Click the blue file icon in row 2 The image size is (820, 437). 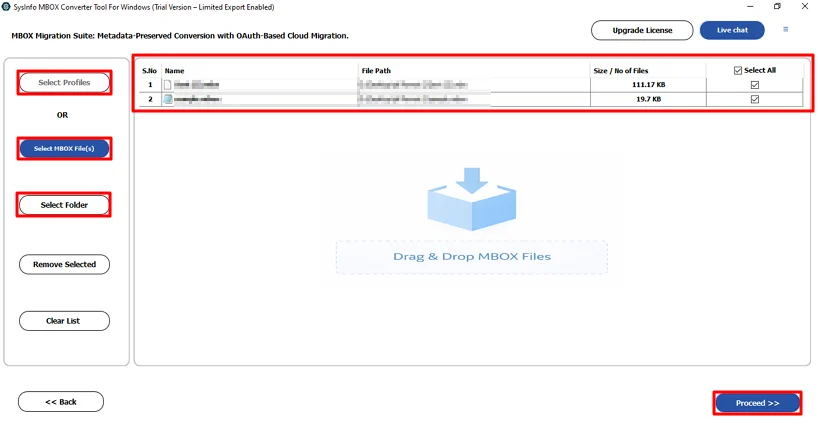pyautogui.click(x=168, y=99)
